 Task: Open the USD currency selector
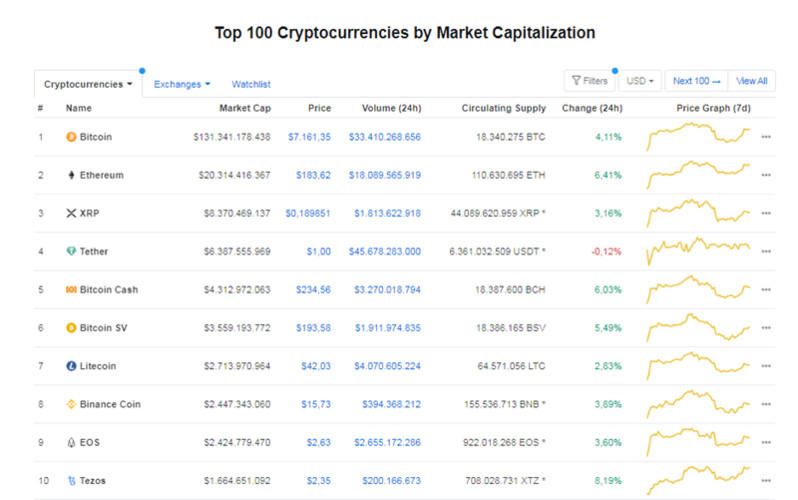[640, 81]
